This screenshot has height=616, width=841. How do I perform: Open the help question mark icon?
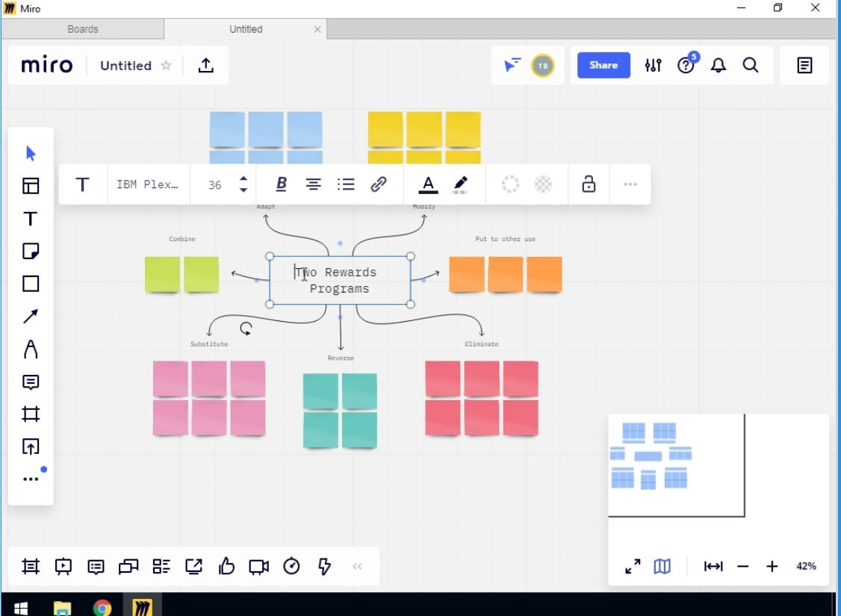[686, 66]
